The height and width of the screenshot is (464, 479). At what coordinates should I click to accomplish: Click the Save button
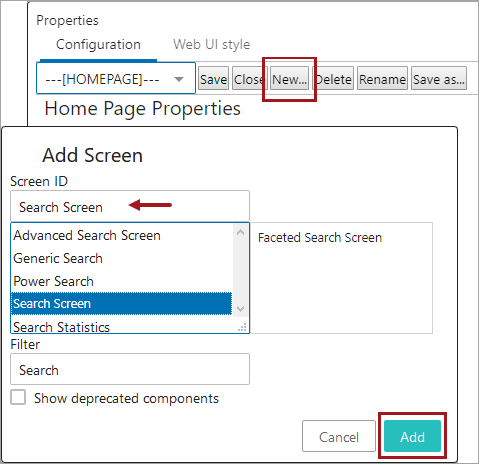(x=213, y=78)
